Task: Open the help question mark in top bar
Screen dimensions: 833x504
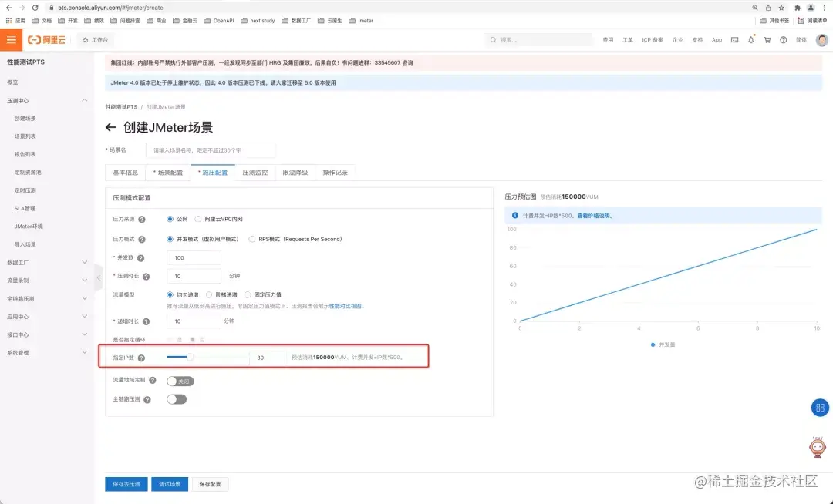Action: point(783,40)
